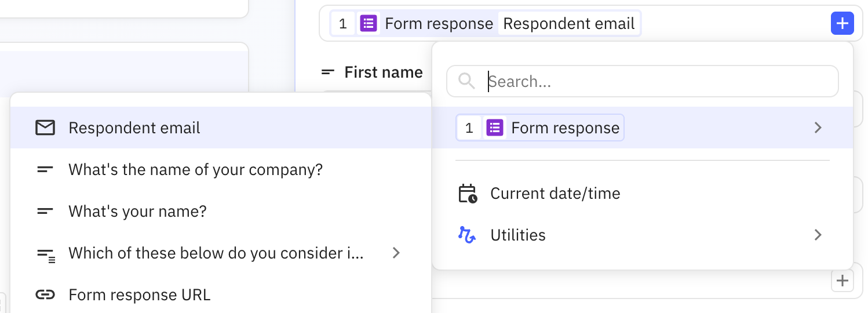Click the Respondent email token chip

[568, 24]
